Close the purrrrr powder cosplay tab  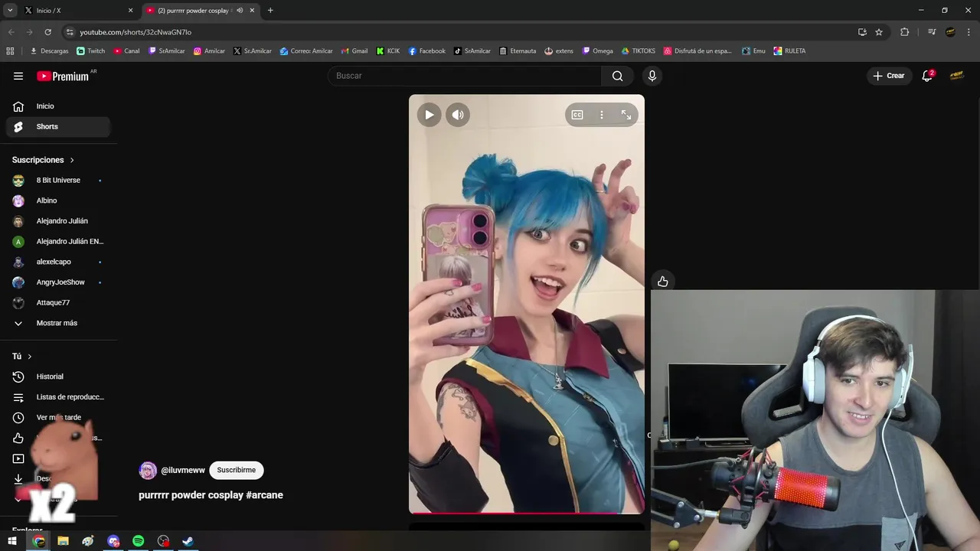click(253, 11)
